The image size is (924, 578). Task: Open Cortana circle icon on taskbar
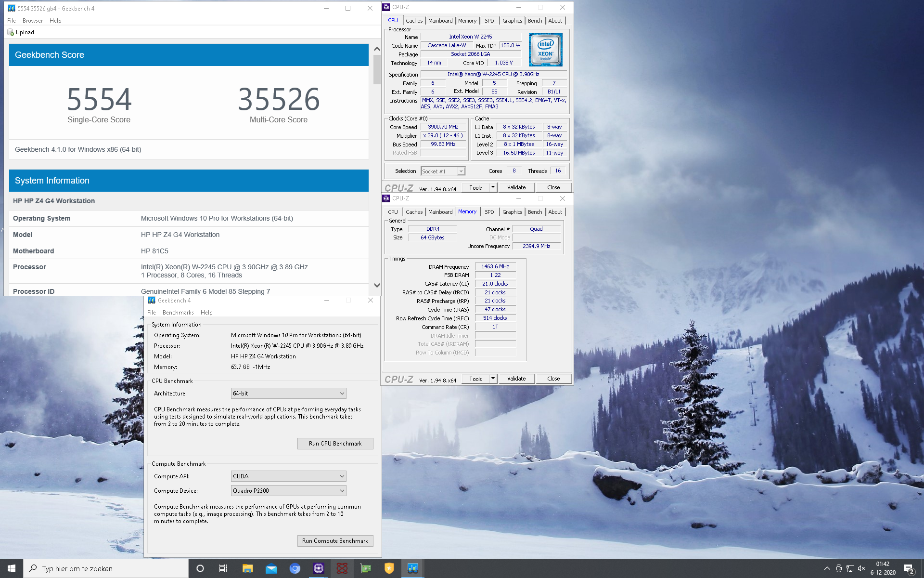pyautogui.click(x=200, y=568)
